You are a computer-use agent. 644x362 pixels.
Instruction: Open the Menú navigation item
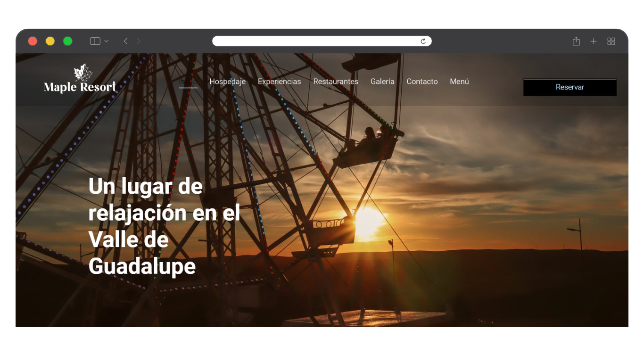459,82
